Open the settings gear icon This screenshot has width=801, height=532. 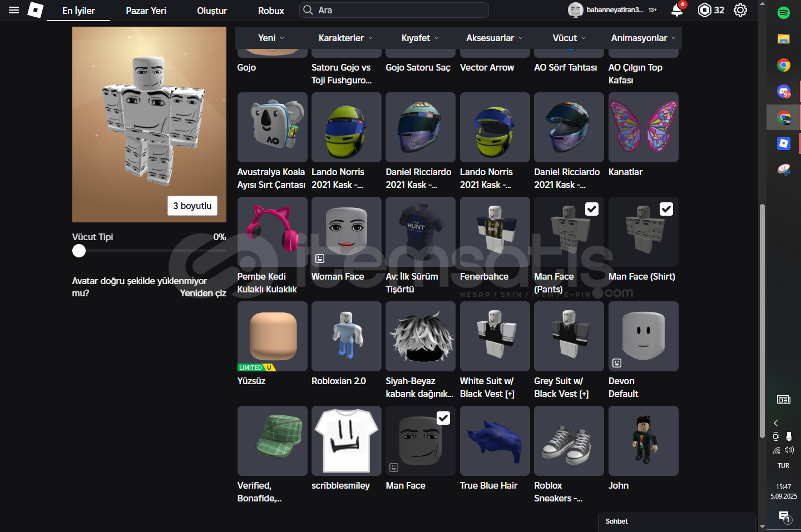740,10
